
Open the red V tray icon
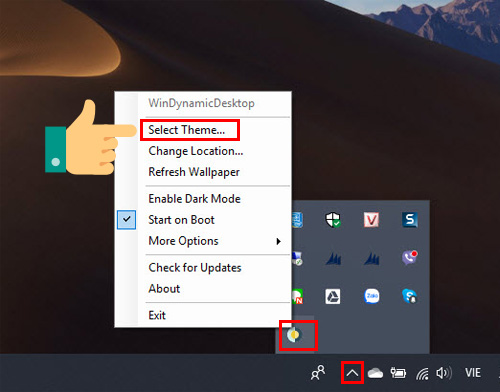371,220
